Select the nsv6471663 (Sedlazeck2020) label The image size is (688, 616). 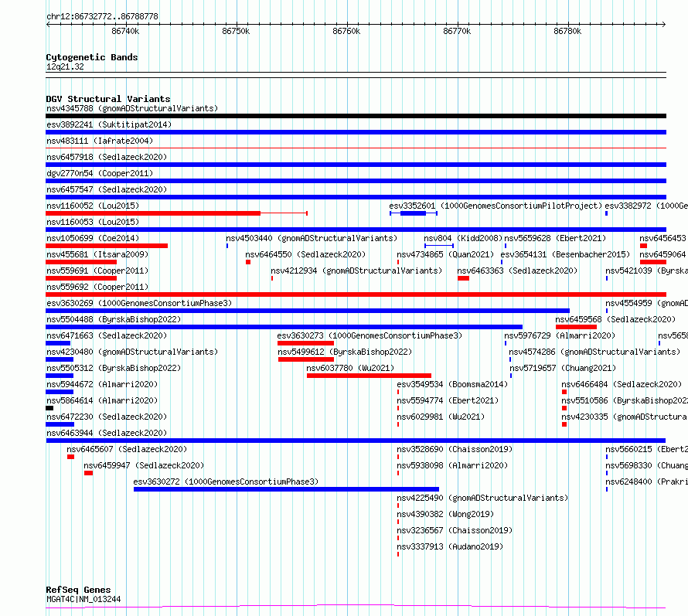coord(107,335)
